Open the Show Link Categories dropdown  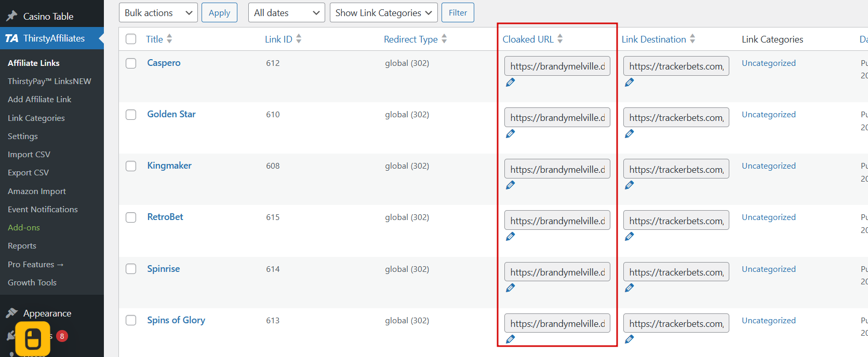click(x=384, y=12)
